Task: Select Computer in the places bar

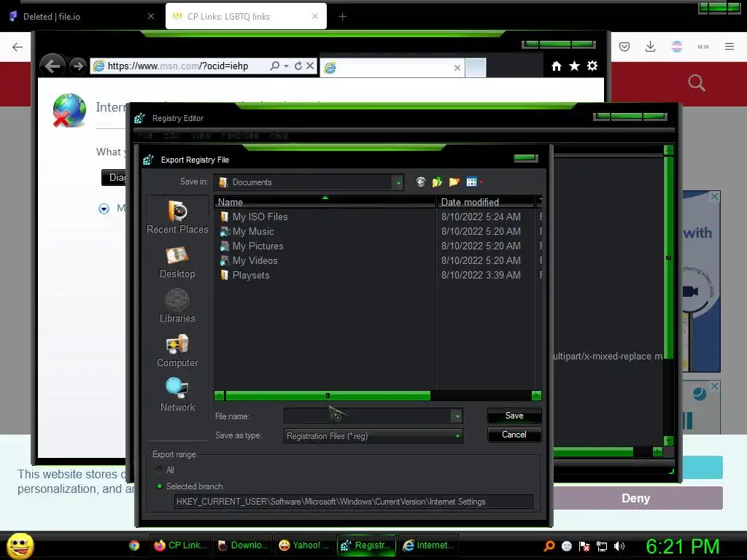Action: point(177,351)
